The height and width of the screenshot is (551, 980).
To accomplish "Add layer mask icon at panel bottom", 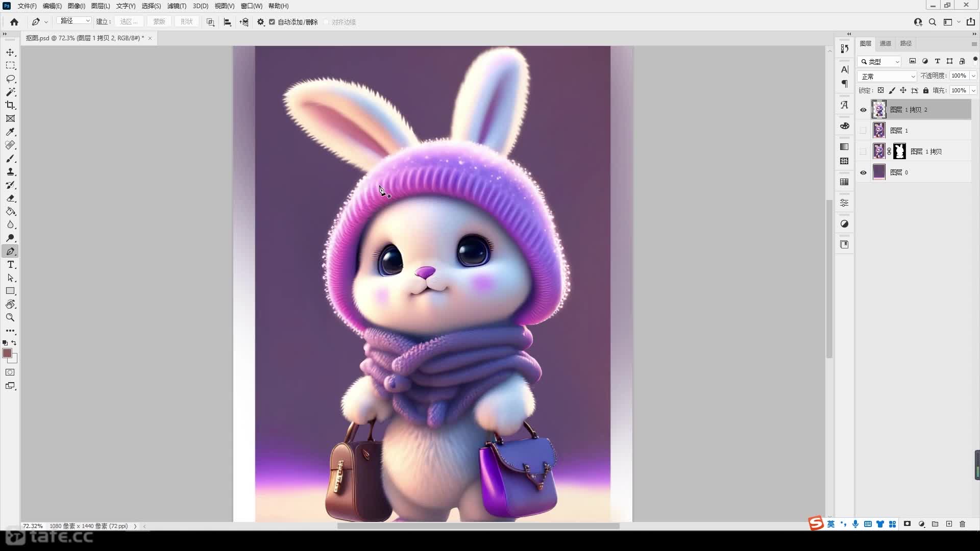I will [x=907, y=524].
